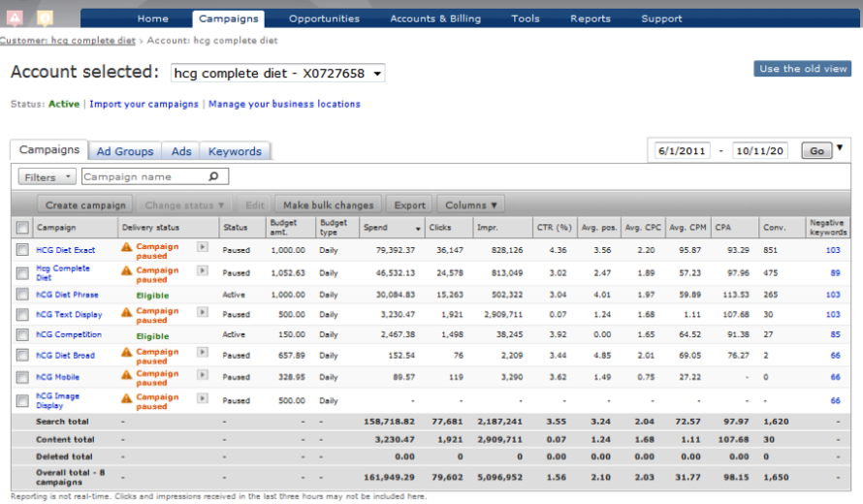863x504 pixels.
Task: Click delivery status arrow icon for HCG Diet Broad
Action: click(203, 352)
